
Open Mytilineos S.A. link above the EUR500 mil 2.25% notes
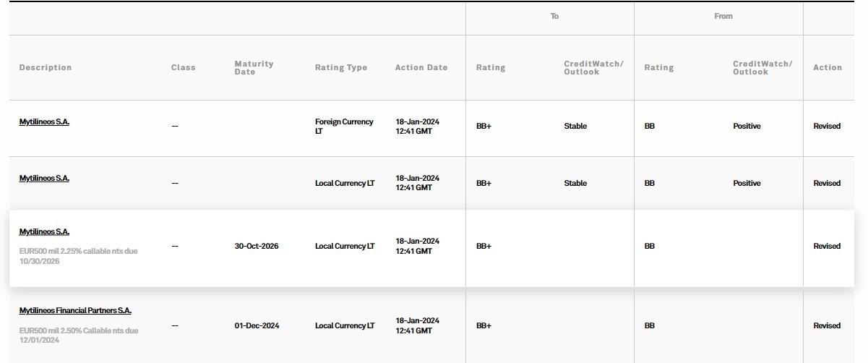(x=44, y=231)
